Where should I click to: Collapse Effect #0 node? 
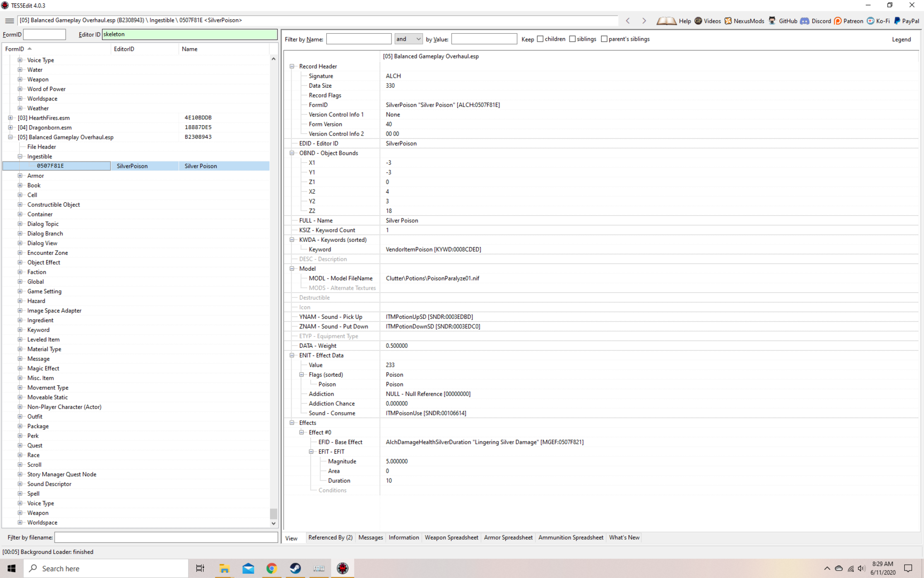pos(302,432)
